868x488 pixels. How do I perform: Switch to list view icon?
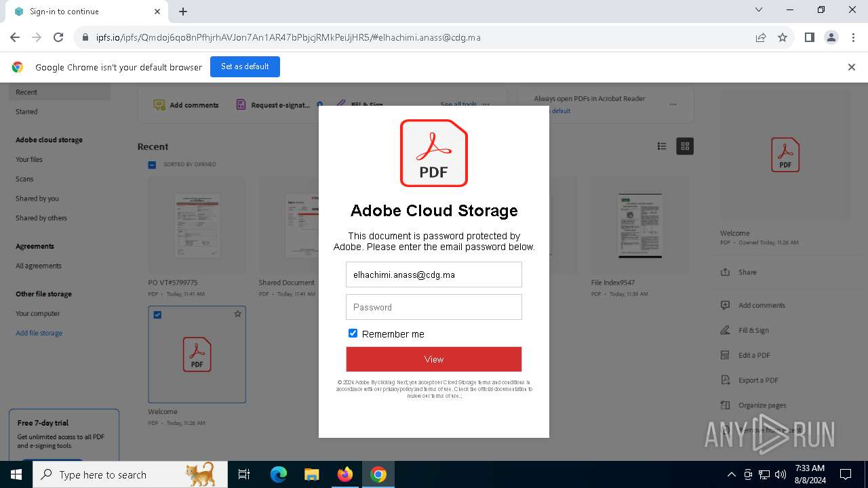tap(662, 146)
